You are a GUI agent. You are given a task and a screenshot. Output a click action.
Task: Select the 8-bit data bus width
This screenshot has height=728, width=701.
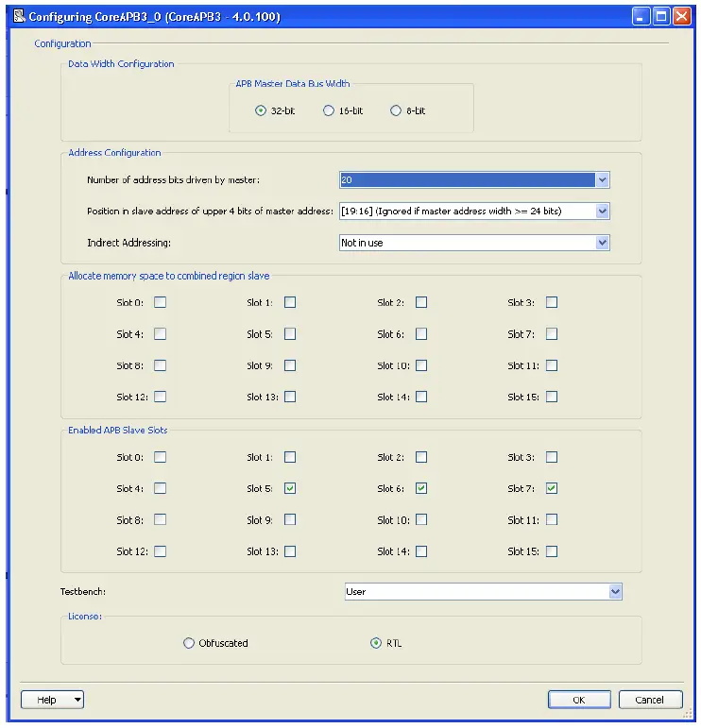coord(396,110)
